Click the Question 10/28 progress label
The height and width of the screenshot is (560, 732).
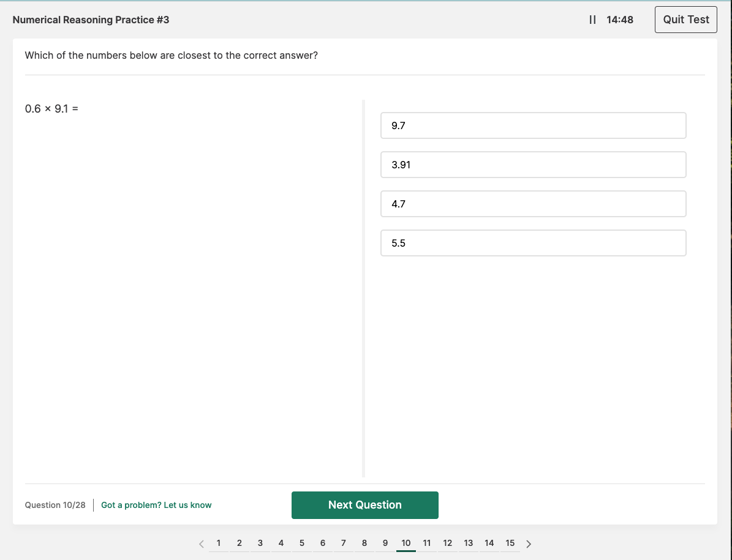pyautogui.click(x=55, y=505)
